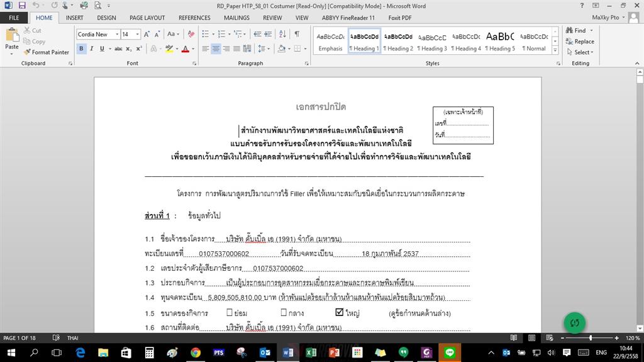Click the Replace button in Editing
Screen dimensions: 644x362
click(x=579, y=42)
